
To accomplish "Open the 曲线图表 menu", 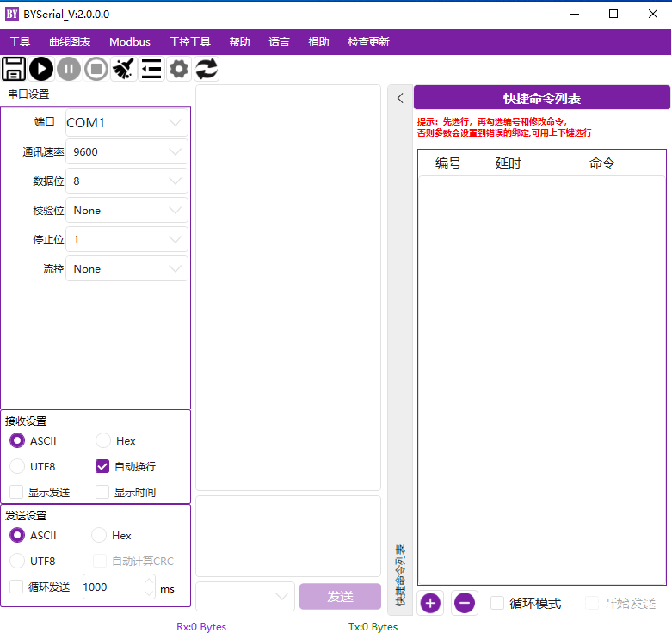I will [70, 42].
